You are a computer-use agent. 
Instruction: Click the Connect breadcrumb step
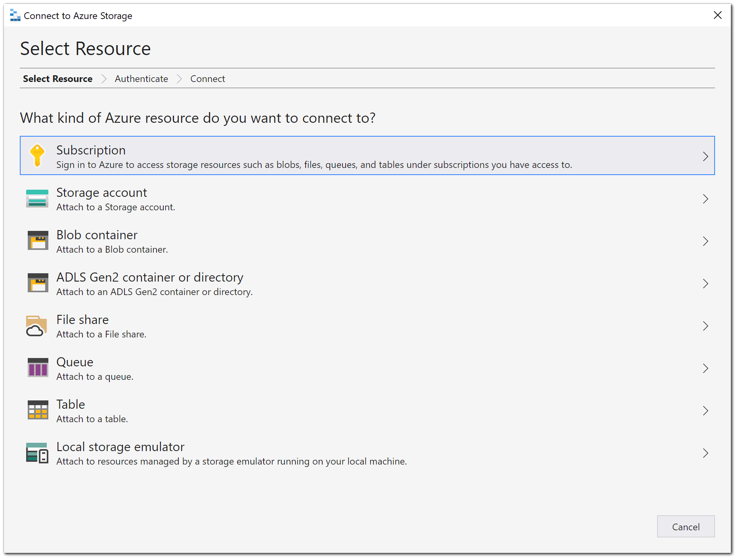(x=207, y=78)
